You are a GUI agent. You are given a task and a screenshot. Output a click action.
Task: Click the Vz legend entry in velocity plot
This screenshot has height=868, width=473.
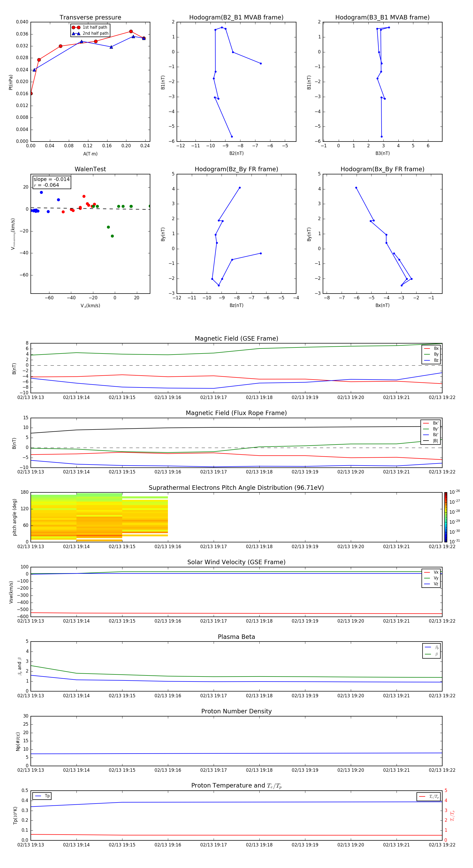431,584
